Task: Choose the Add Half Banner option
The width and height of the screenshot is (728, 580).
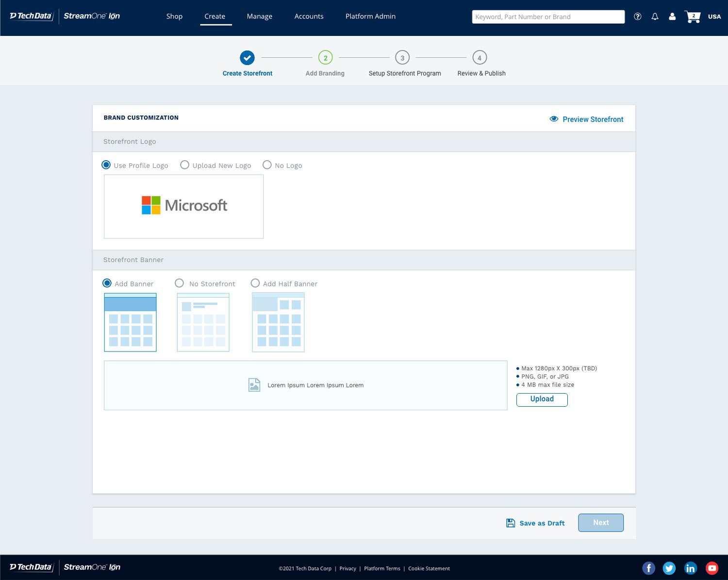Action: (x=255, y=283)
